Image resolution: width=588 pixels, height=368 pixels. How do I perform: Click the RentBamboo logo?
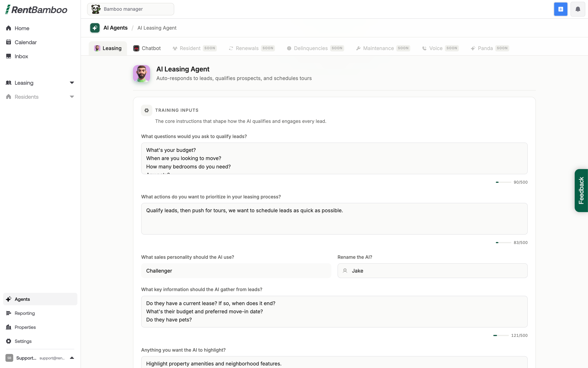pyautogui.click(x=36, y=10)
